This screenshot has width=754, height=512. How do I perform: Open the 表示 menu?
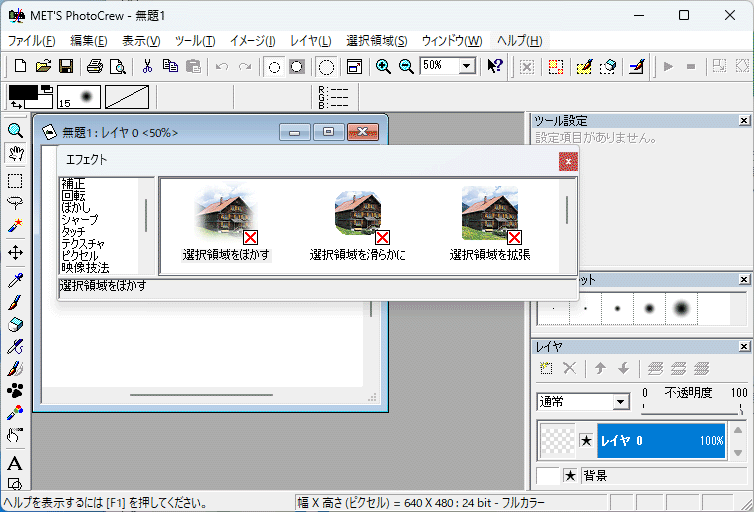click(x=141, y=41)
